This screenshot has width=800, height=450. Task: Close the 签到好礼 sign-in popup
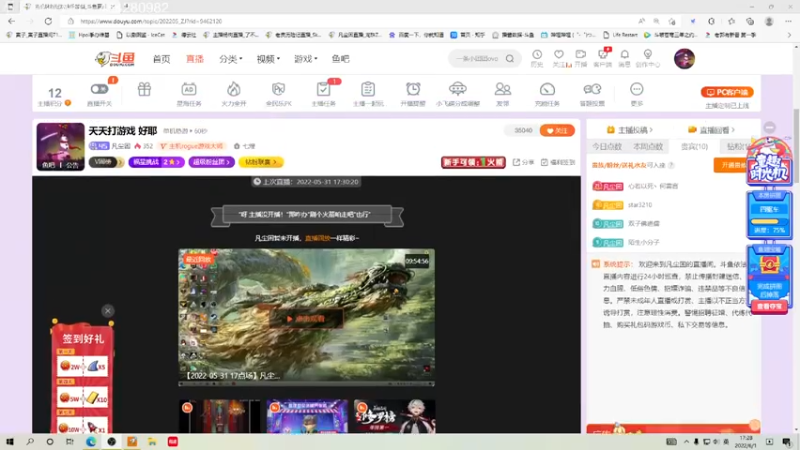click(108, 311)
